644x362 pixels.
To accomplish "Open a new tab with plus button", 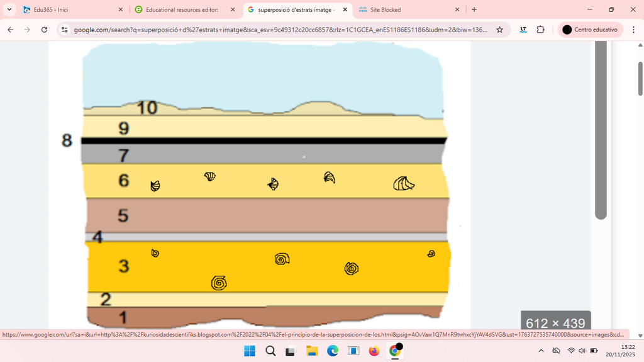I will 474,9.
